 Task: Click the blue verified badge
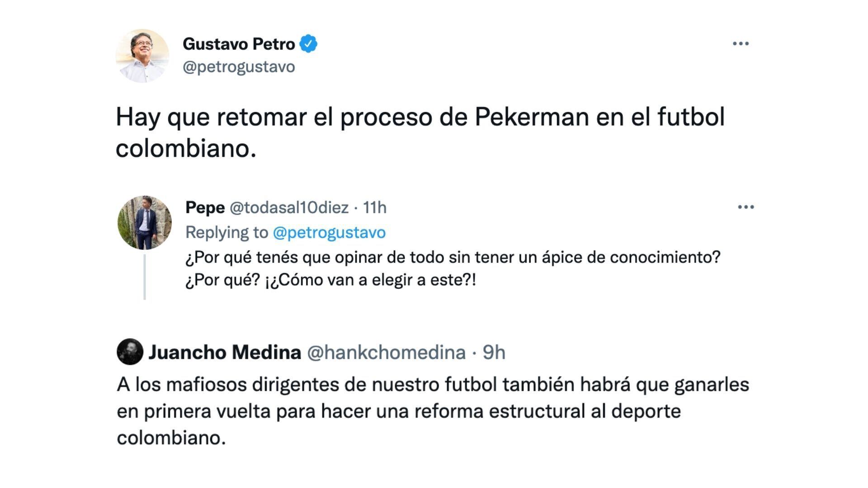pyautogui.click(x=308, y=44)
